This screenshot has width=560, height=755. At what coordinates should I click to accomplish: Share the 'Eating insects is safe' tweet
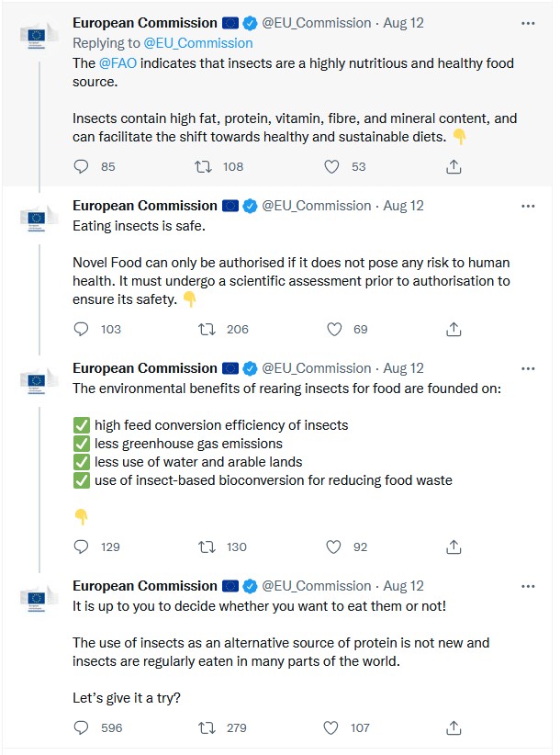point(454,330)
